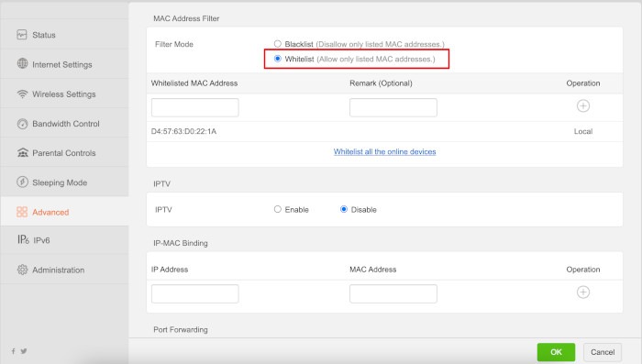Screen dimensions: 642x364
Task: Open the Facebook link icon
Action: (14, 351)
